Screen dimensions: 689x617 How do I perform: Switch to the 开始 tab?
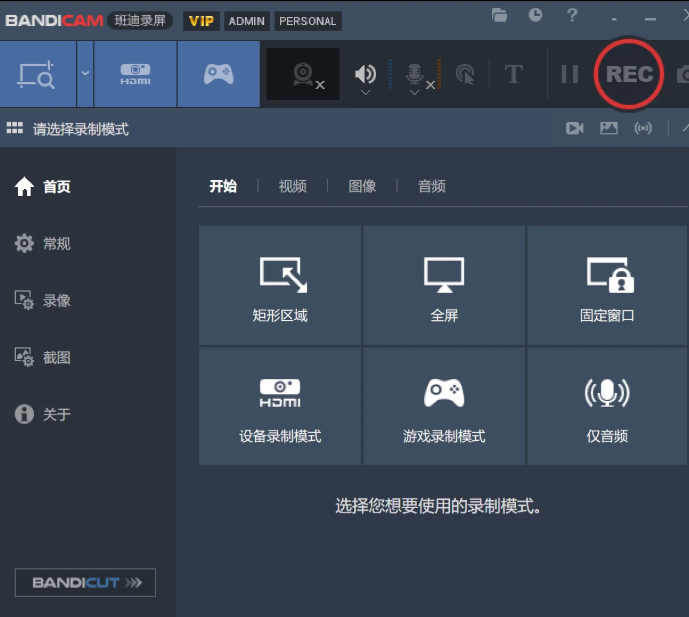(x=223, y=186)
